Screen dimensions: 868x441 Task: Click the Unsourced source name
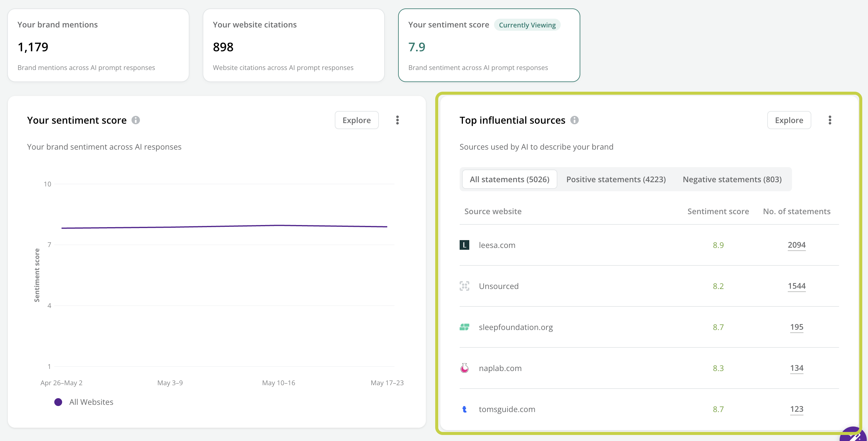click(x=499, y=286)
